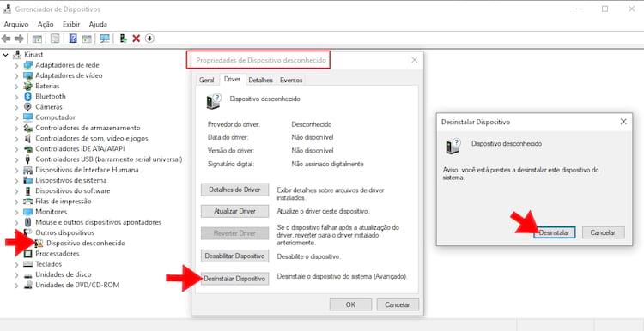Select the Bluetooth category icon

click(28, 96)
